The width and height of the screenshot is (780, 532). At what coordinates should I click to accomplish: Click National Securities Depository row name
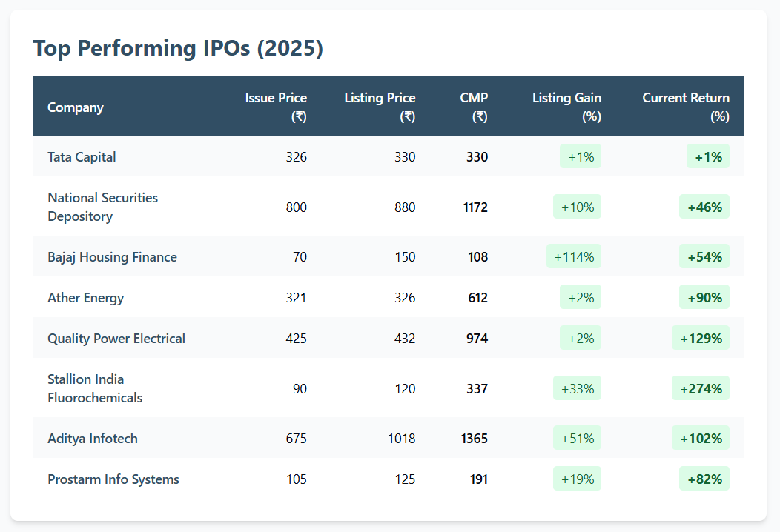pyautogui.click(x=102, y=207)
